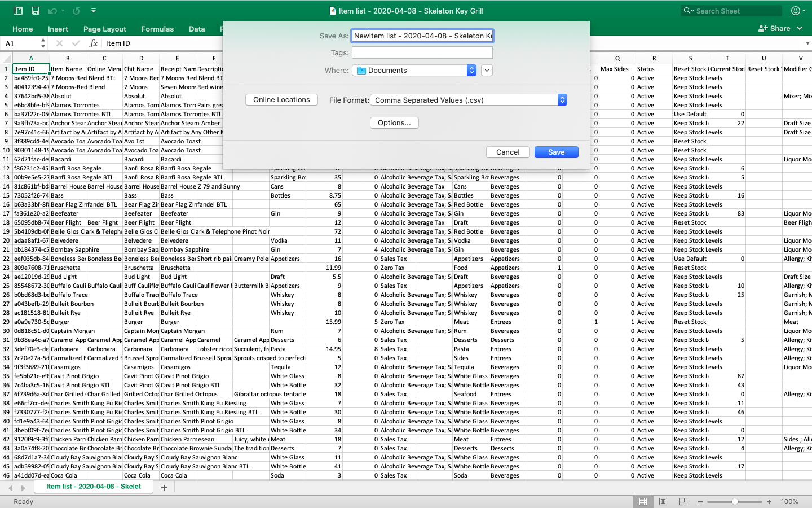This screenshot has width=812, height=508.
Task: Click the Options... button
Action: (394, 122)
